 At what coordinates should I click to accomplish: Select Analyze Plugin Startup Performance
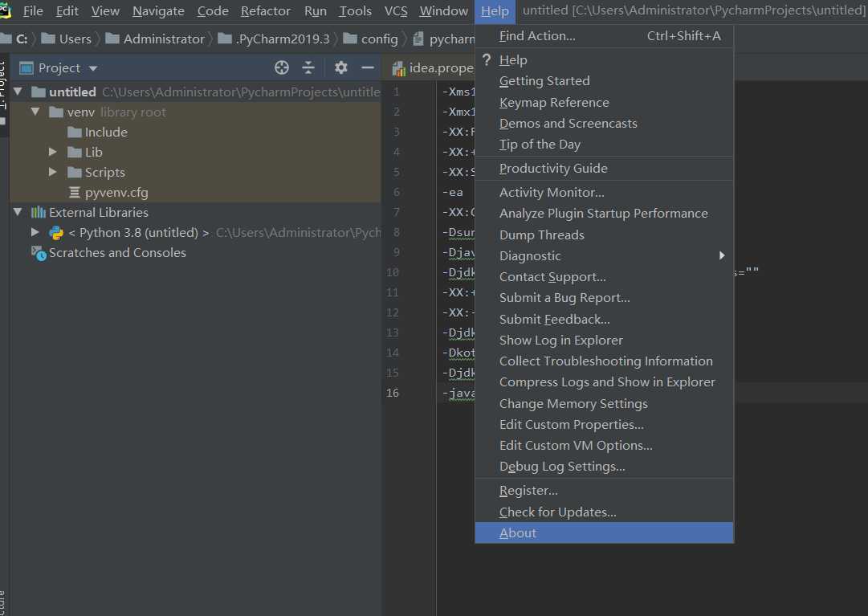point(605,214)
